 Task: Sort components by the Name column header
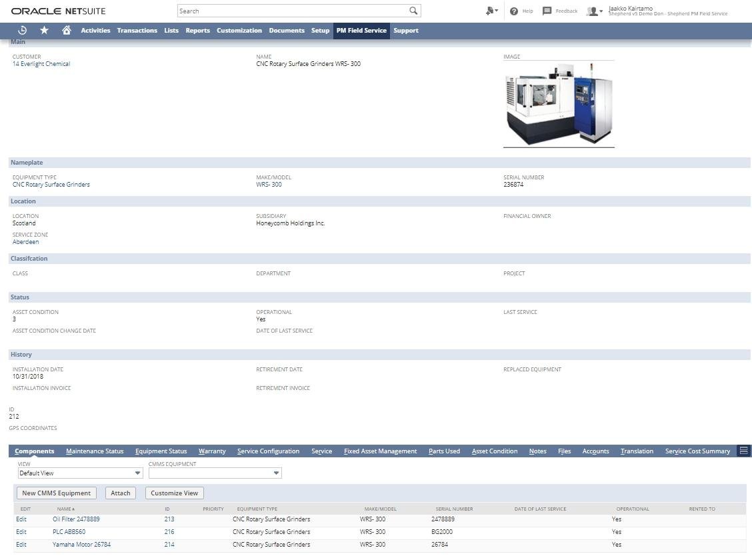tap(66, 509)
